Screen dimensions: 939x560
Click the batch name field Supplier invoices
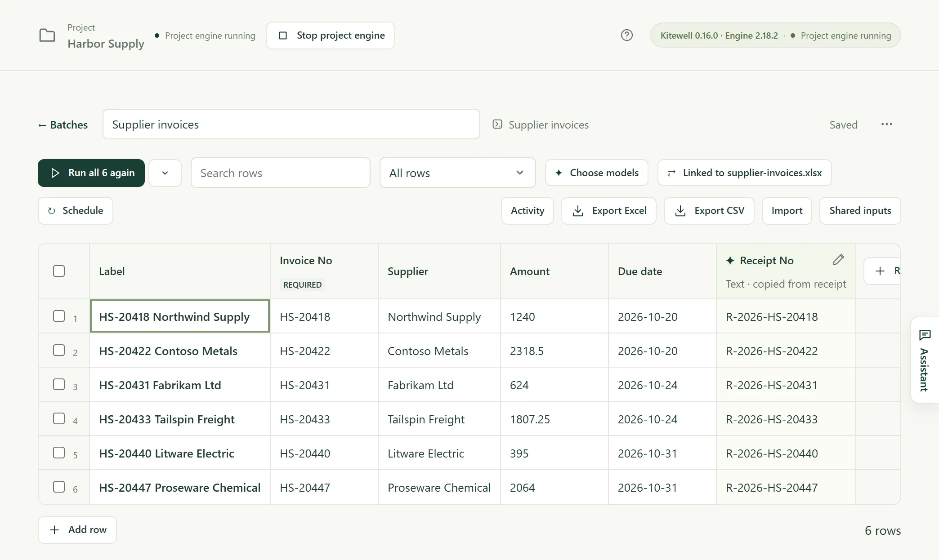[291, 124]
